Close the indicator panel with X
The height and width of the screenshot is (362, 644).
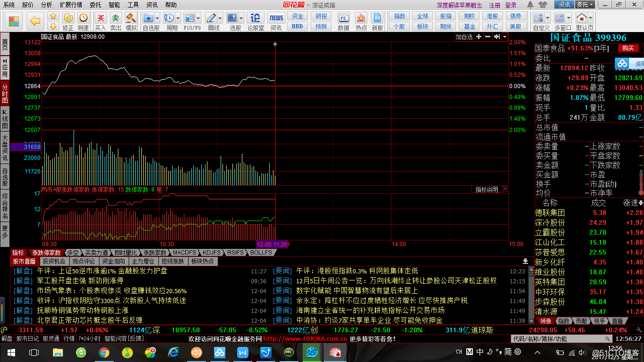(505, 189)
